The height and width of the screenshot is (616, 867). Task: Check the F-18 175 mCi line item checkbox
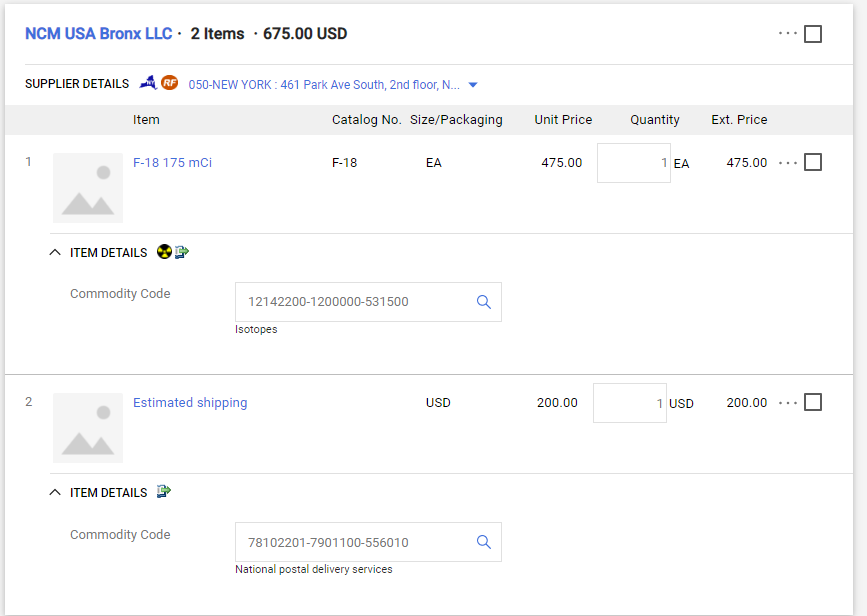click(813, 162)
